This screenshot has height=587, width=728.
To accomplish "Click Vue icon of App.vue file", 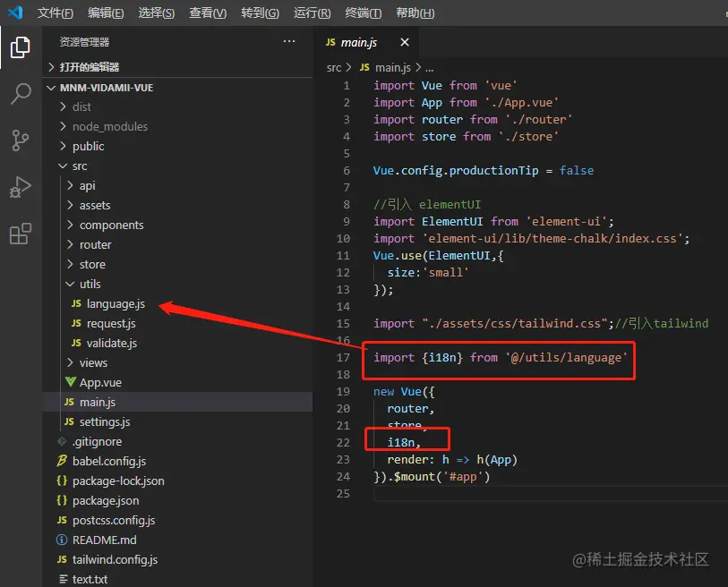I will [x=71, y=382].
